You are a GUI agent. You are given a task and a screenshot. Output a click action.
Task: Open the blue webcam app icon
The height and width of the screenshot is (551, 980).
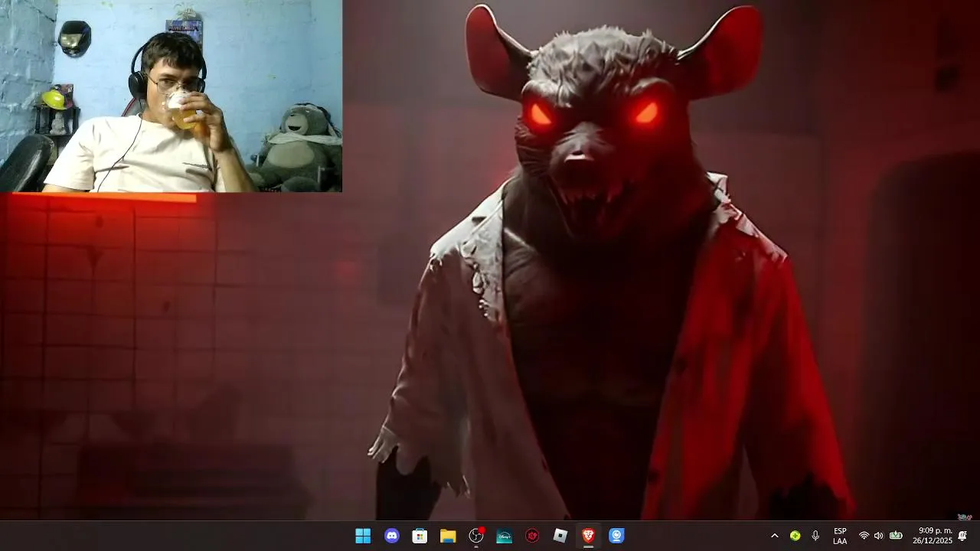616,536
